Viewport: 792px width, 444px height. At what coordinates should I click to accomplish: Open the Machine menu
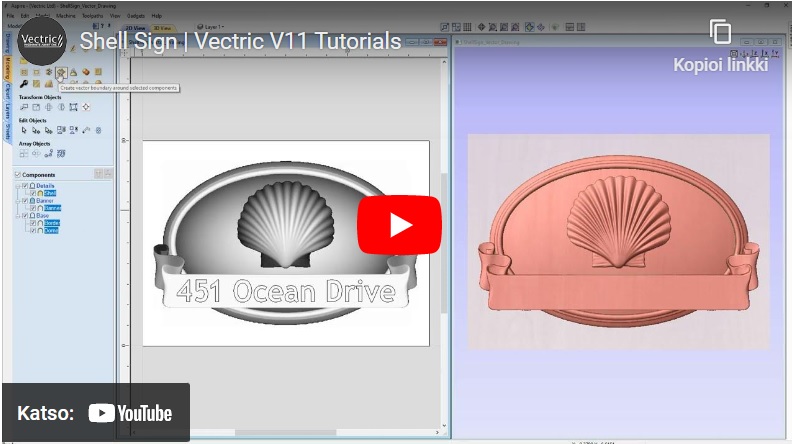66,16
